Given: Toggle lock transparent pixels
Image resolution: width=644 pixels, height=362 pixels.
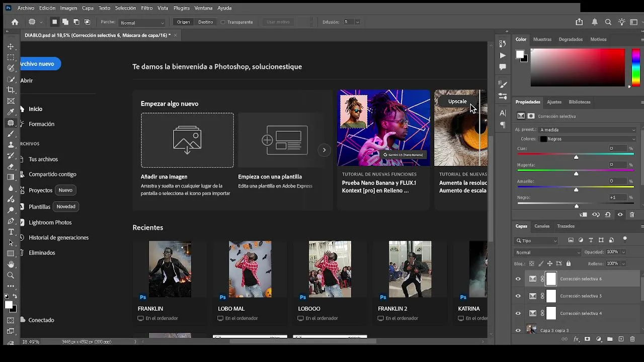Looking at the screenshot, I should click(532, 263).
